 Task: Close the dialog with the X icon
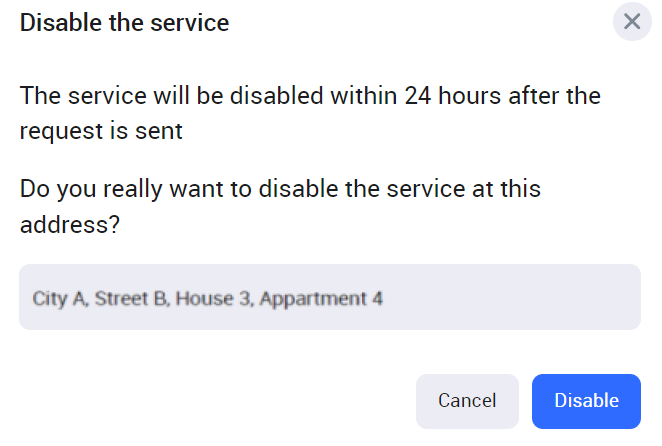click(x=632, y=22)
